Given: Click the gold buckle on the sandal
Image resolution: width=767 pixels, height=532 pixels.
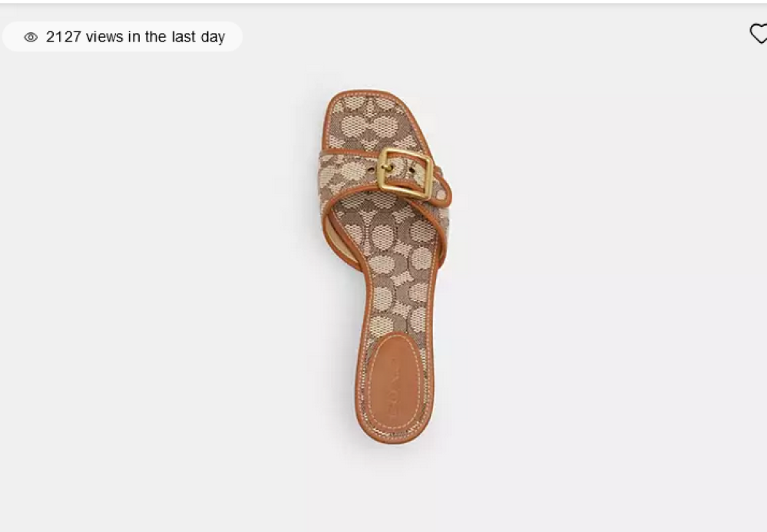Looking at the screenshot, I should pyautogui.click(x=405, y=173).
